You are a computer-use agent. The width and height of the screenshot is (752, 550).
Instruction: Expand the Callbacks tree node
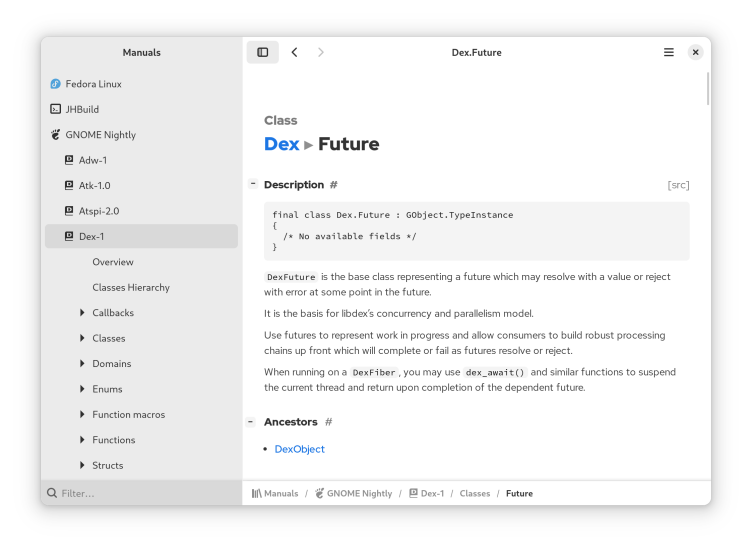(82, 313)
